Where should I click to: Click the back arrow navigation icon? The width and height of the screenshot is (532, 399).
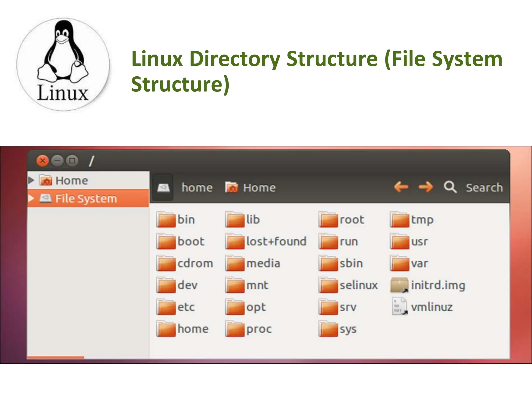click(401, 187)
